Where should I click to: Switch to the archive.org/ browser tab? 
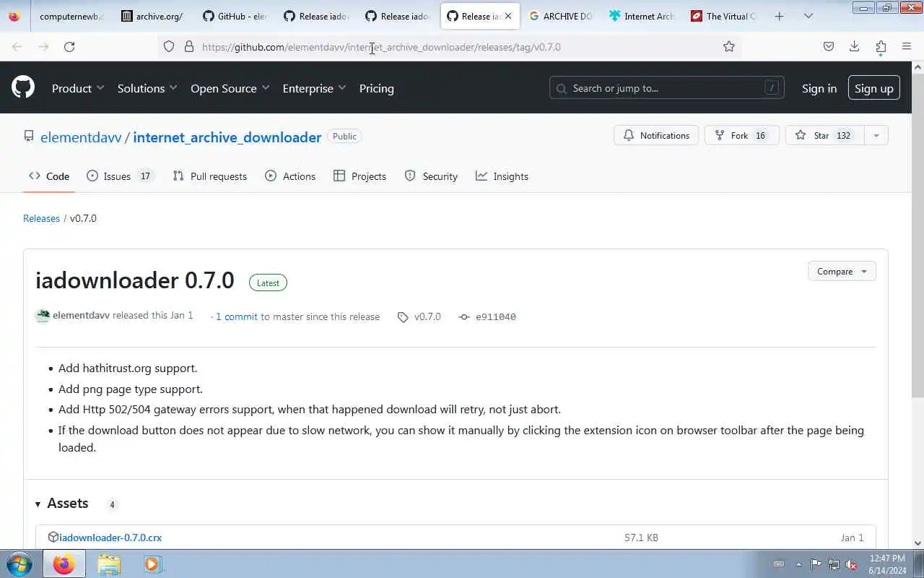[x=152, y=16]
